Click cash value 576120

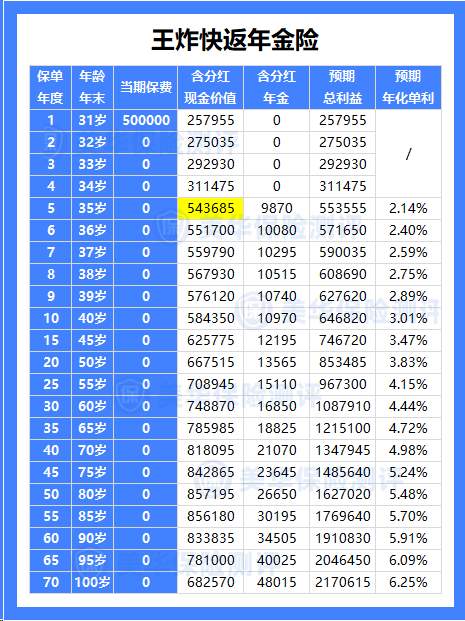pos(210,296)
